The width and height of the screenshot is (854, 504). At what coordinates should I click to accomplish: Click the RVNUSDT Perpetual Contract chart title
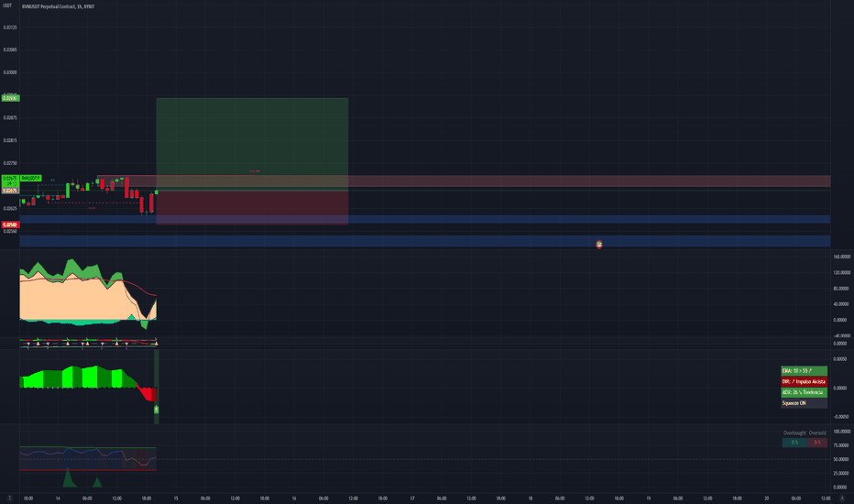tap(59, 6)
